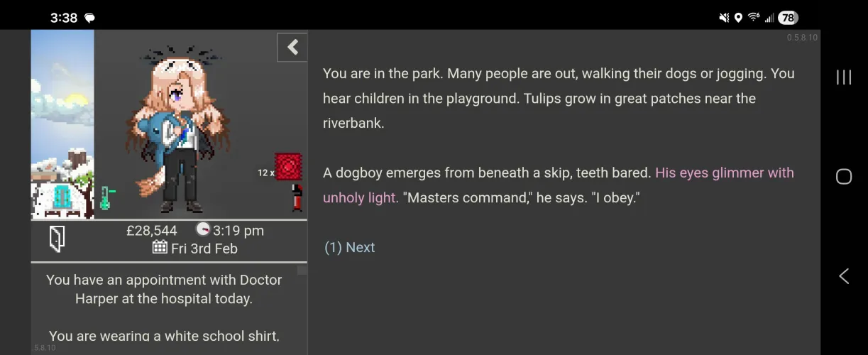
Task: Click the £28,544 money amount
Action: [151, 230]
